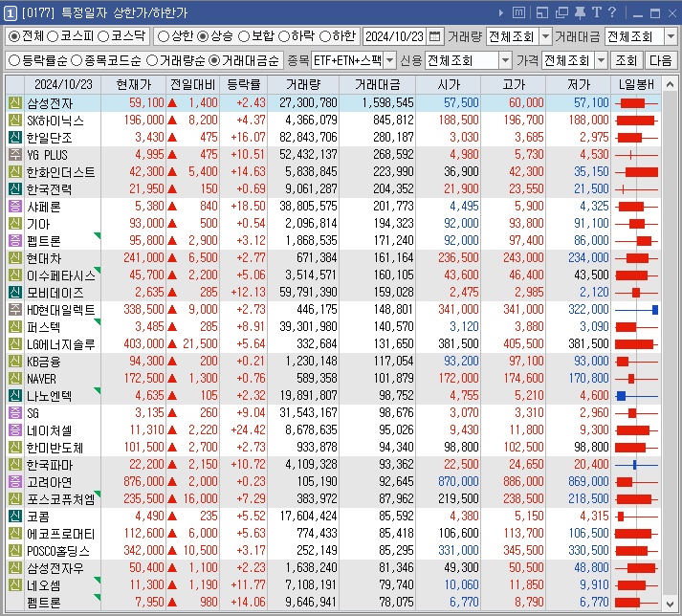Click the numbered 1 window icon
The height and width of the screenshot is (616, 682).
(x=11, y=13)
